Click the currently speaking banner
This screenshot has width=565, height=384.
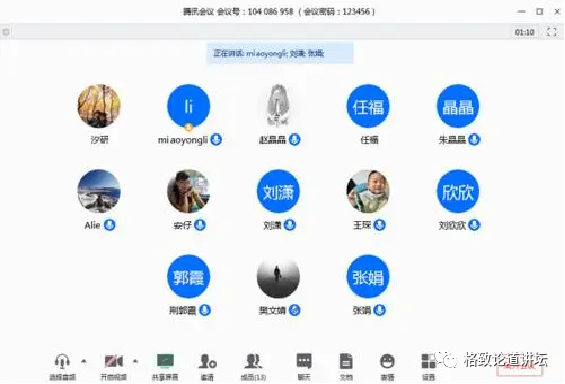click(x=280, y=53)
